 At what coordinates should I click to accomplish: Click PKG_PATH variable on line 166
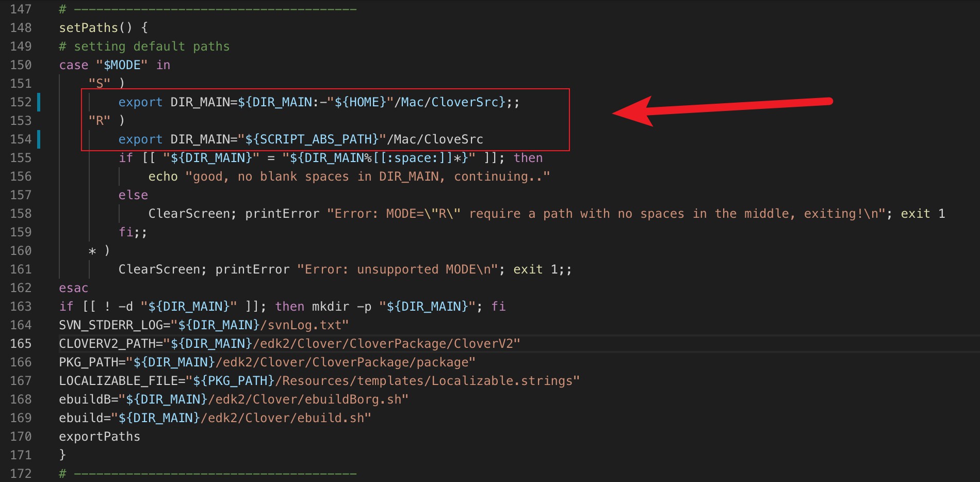pos(89,362)
